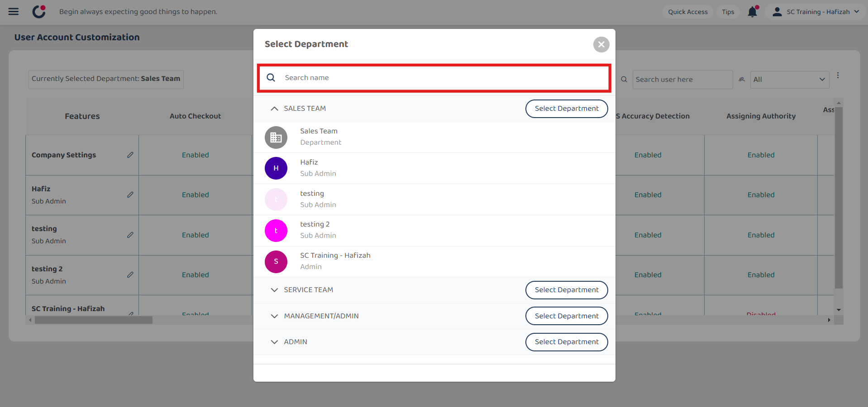Open Tips

728,12
